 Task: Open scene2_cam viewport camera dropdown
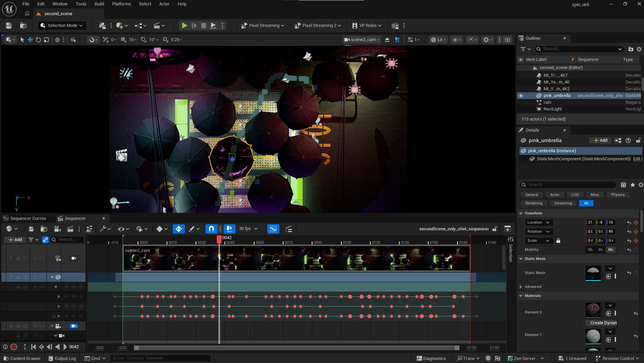click(362, 40)
